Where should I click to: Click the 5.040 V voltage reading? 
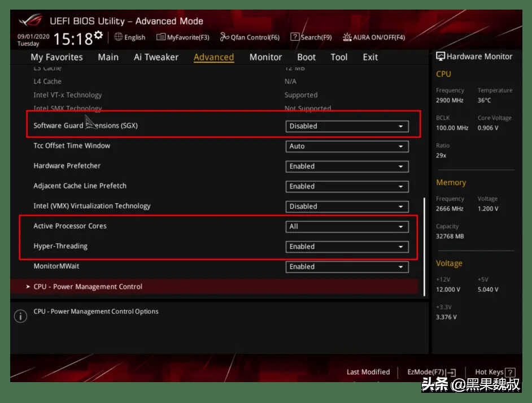[488, 290]
